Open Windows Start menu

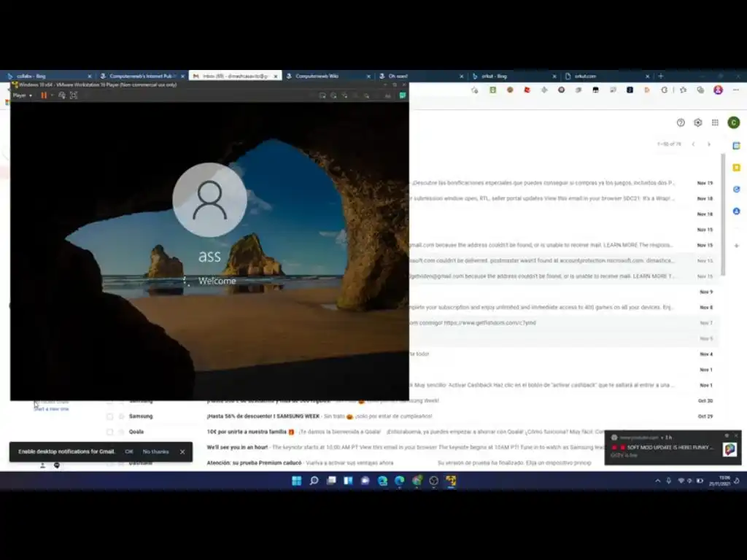pyautogui.click(x=296, y=481)
